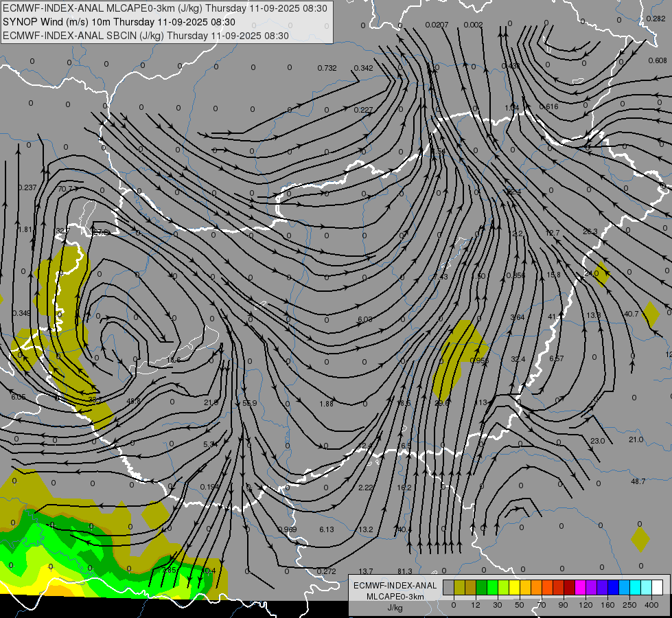Click the ECMWF-INDEX-ANAL SBCIN title line
Image resolution: width=672 pixels, height=618 pixels.
point(146,36)
